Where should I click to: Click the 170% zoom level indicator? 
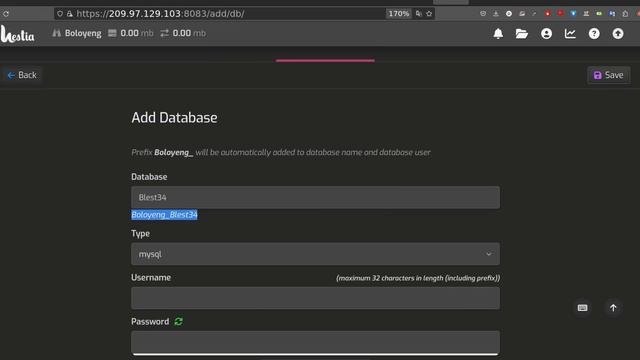[398, 13]
